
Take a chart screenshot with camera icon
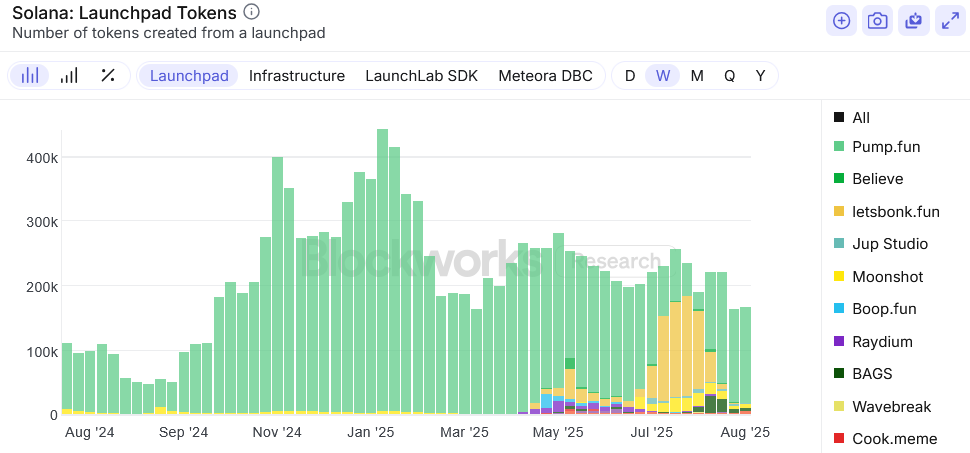(x=877, y=21)
